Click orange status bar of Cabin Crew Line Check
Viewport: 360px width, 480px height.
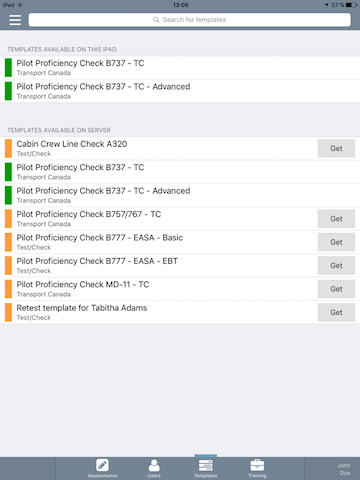tap(8, 148)
